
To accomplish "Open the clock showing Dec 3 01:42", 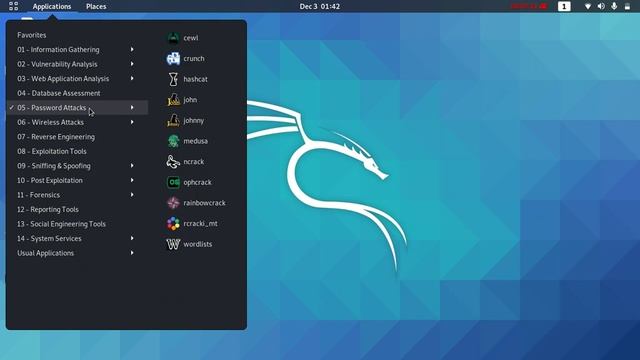I will click(320, 6).
